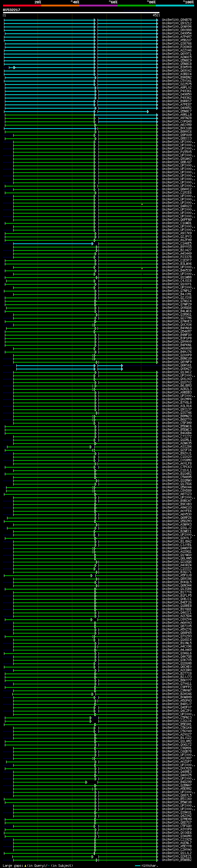The height and width of the screenshot is (868, 197).
Task: Open hit UniRef100_O49954
Action: [x=177, y=33]
